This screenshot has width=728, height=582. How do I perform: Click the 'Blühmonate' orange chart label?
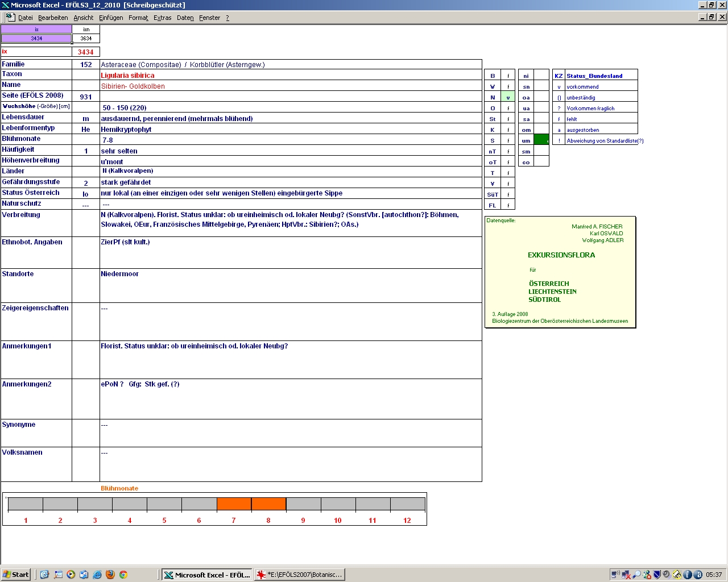click(119, 488)
